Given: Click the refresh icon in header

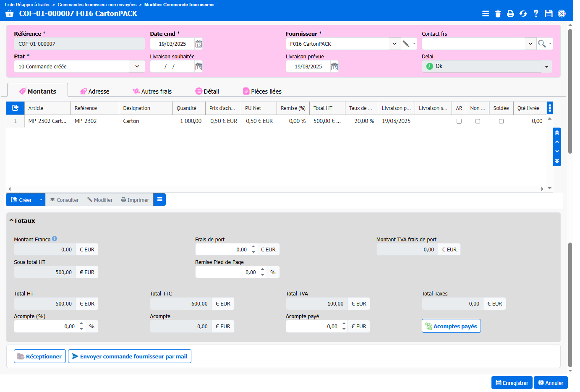Looking at the screenshot, I should [x=523, y=13].
